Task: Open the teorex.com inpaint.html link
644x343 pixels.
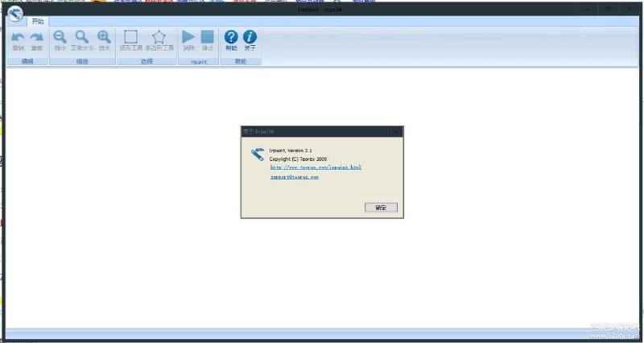Action: click(316, 167)
